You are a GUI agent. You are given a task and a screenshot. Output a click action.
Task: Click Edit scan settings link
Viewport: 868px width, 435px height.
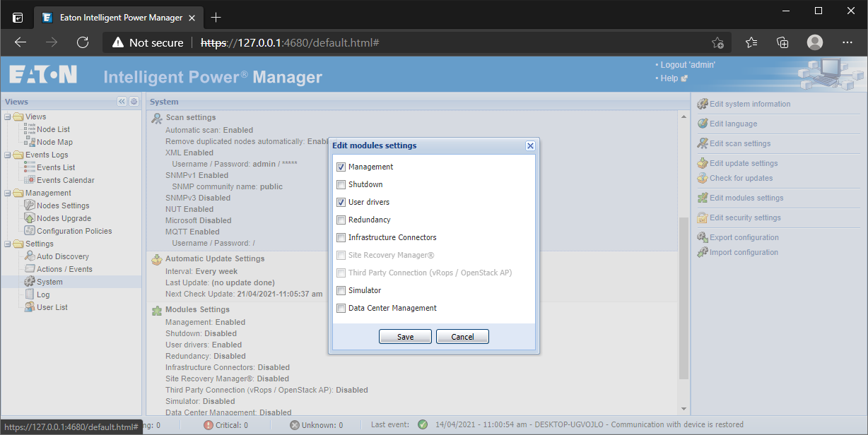[x=740, y=143]
